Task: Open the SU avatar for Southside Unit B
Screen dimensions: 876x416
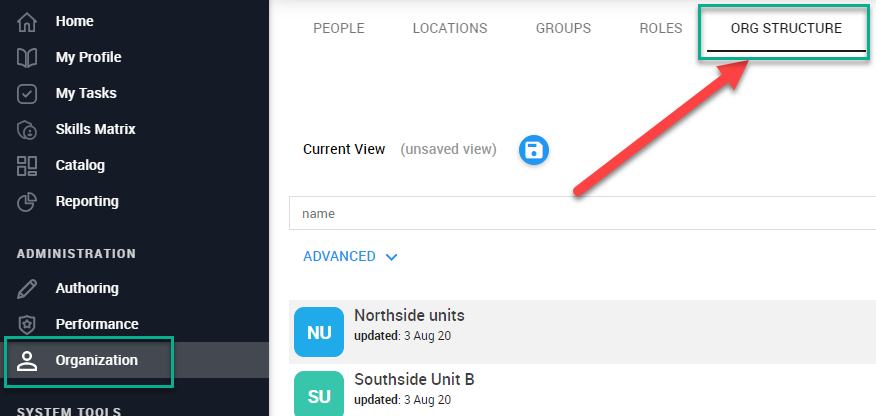Action: pos(319,394)
